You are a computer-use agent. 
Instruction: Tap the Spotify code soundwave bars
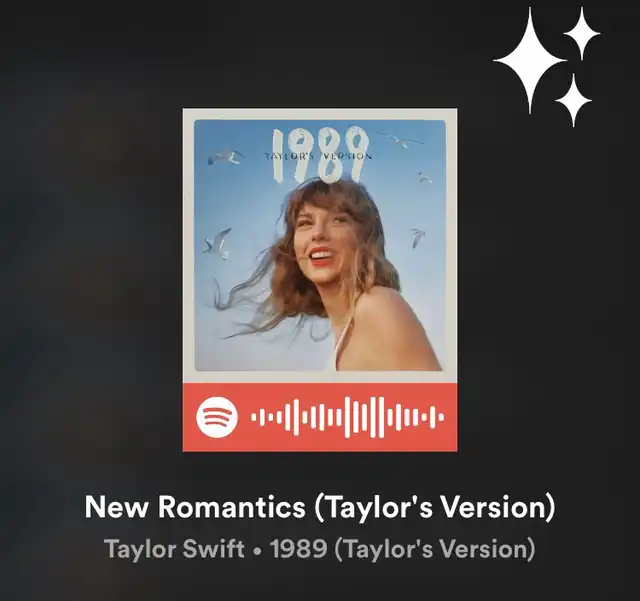(x=347, y=417)
